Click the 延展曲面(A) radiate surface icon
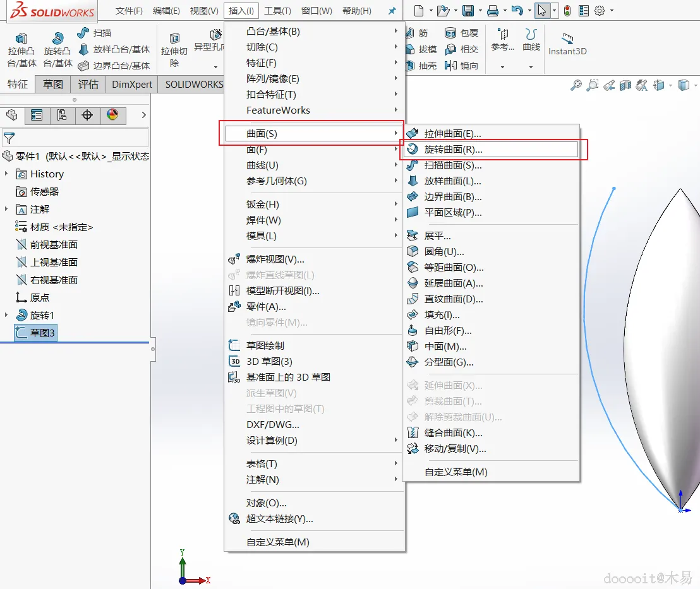Screen dimensions: 700x589 point(413,283)
